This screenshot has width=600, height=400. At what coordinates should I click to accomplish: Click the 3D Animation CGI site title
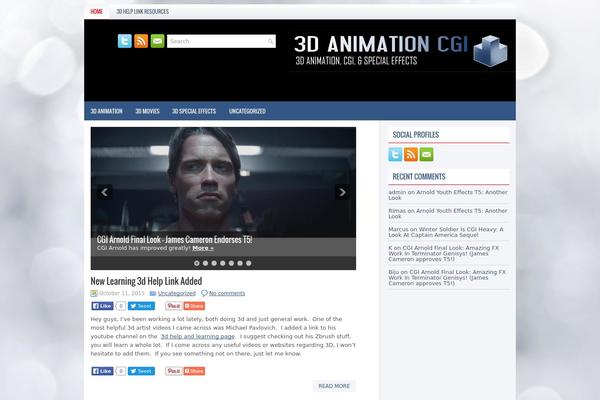[x=381, y=44]
